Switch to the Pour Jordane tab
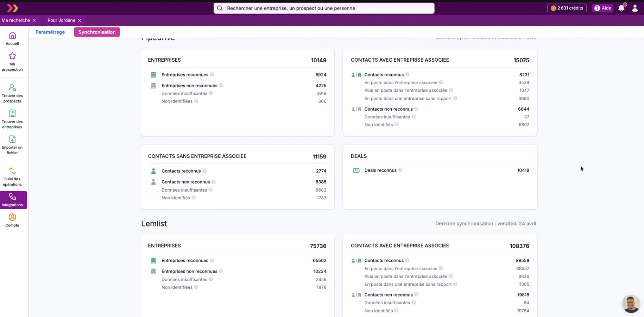Image resolution: width=644 pixels, height=317 pixels. click(62, 20)
